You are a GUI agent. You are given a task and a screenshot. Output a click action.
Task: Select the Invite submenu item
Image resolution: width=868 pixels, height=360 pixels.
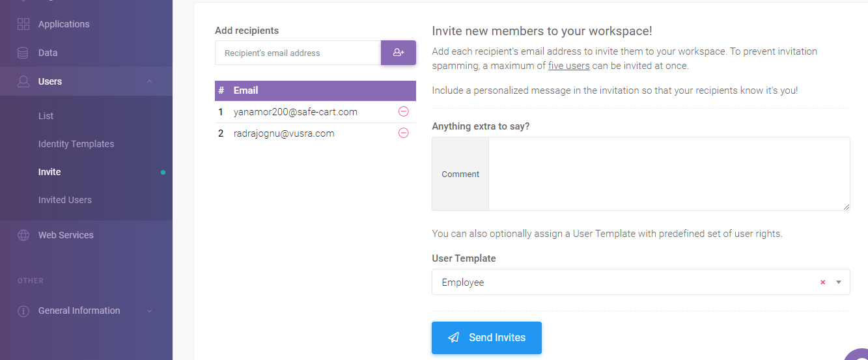(x=49, y=172)
